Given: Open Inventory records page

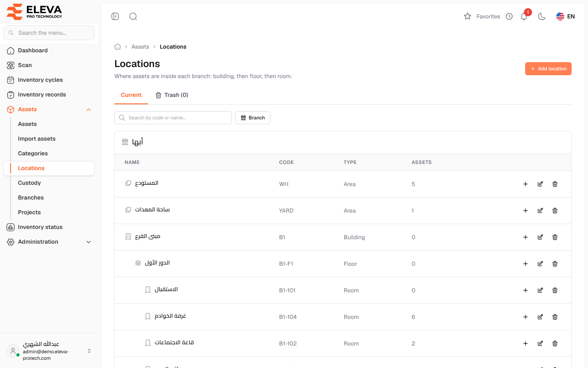Looking at the screenshot, I should coord(49,94).
